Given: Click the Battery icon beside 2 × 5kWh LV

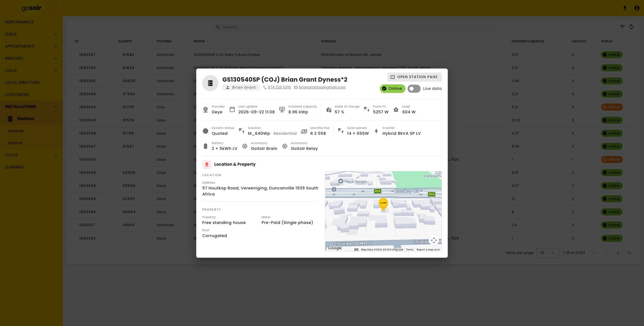Looking at the screenshot, I should point(206,146).
